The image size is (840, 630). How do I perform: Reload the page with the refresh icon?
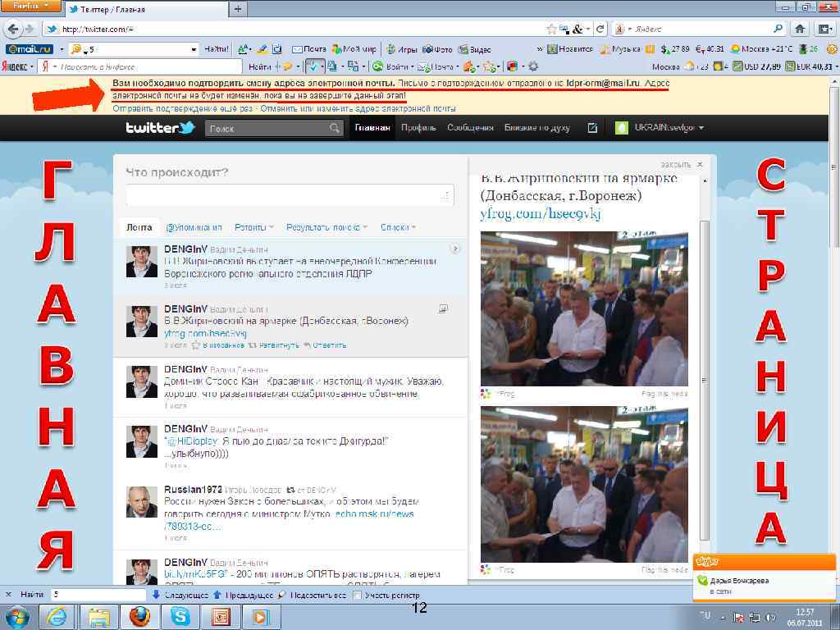(600, 29)
